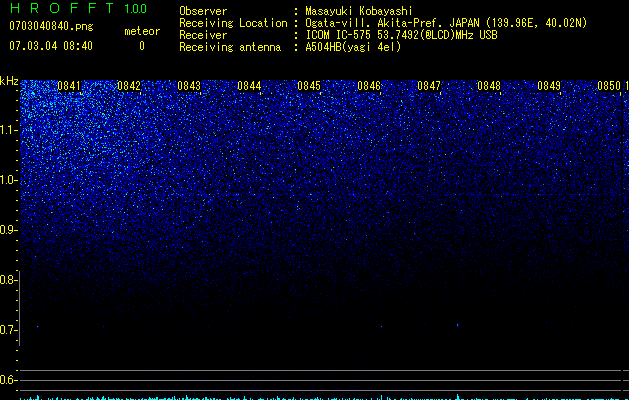Click the Observer field label
The height and width of the screenshot is (400, 629).
click(x=203, y=11)
